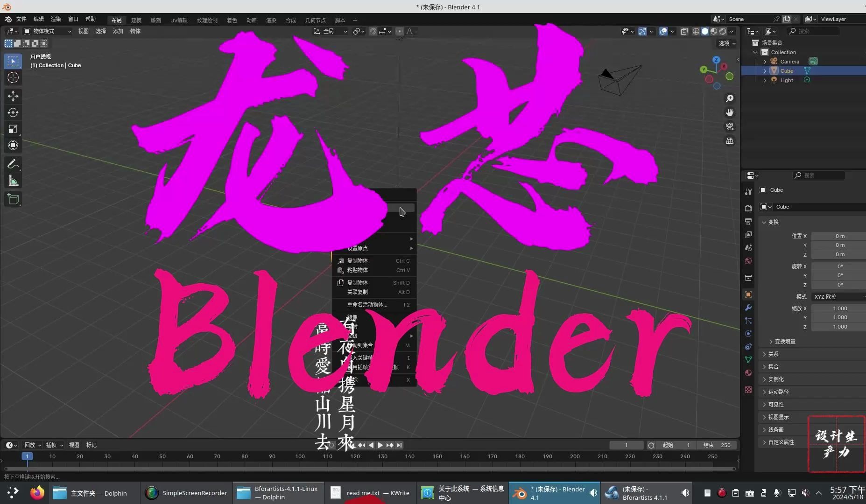The image size is (866, 504).
Task: Toggle X-ray mode
Action: [x=684, y=31]
